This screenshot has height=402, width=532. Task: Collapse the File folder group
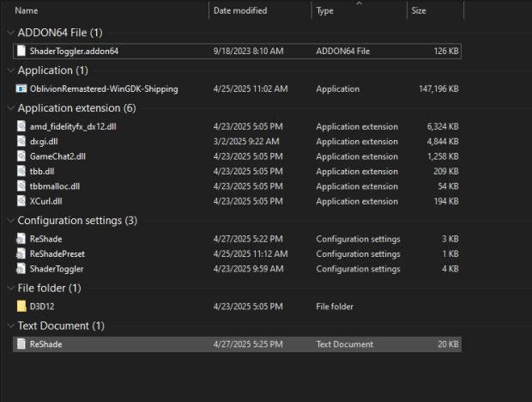(11, 288)
